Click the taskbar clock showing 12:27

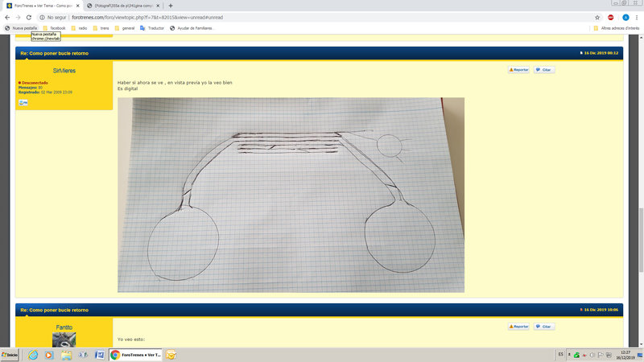coord(625,355)
